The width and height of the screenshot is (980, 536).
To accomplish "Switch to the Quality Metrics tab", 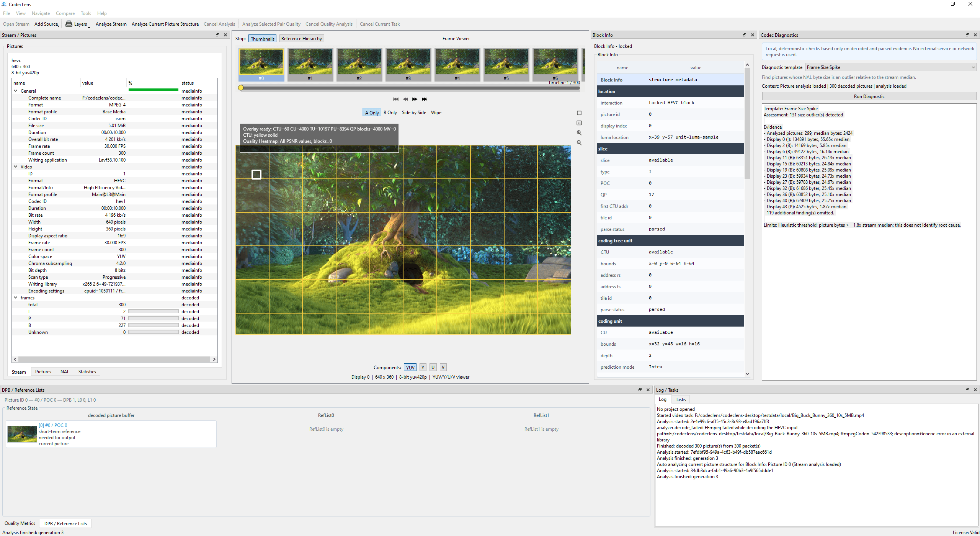I will click(20, 523).
